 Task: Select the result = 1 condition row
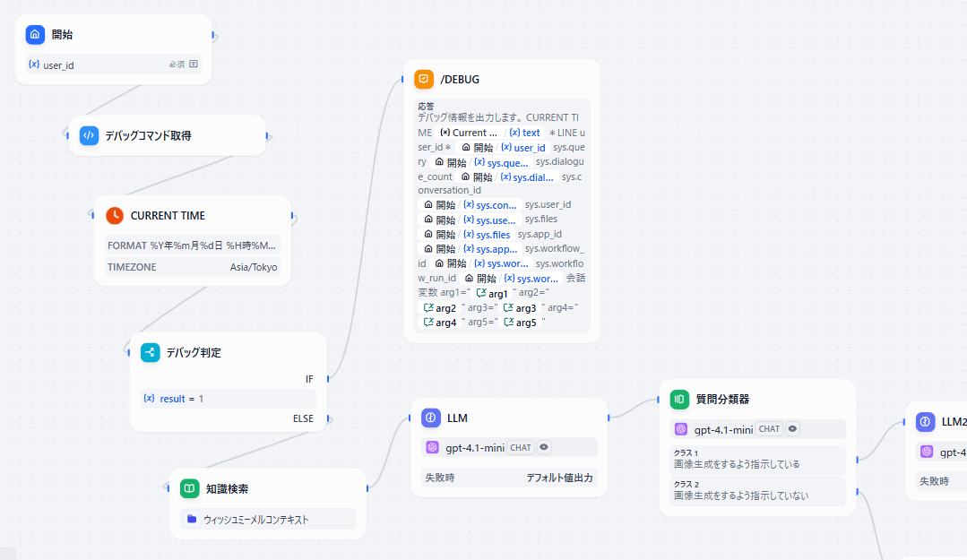click(229, 399)
